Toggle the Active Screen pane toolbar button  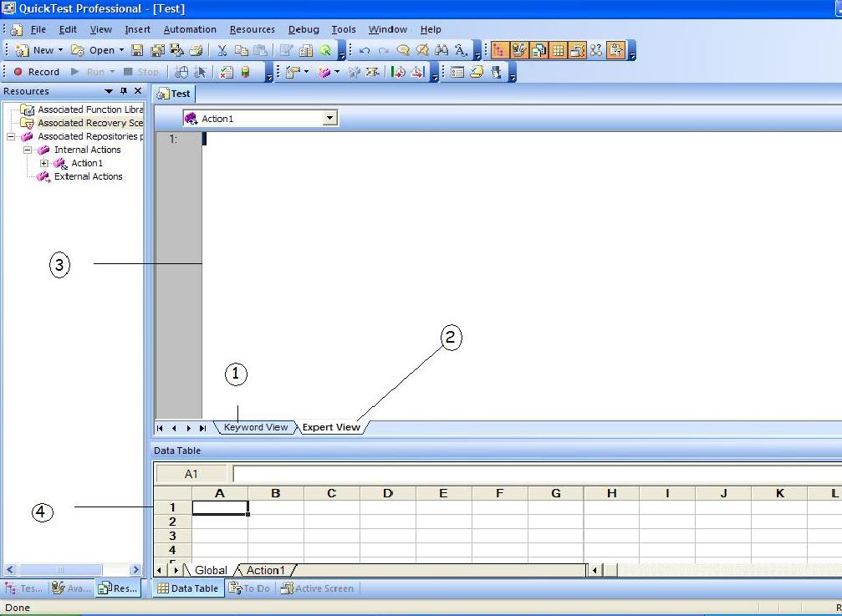click(x=577, y=50)
